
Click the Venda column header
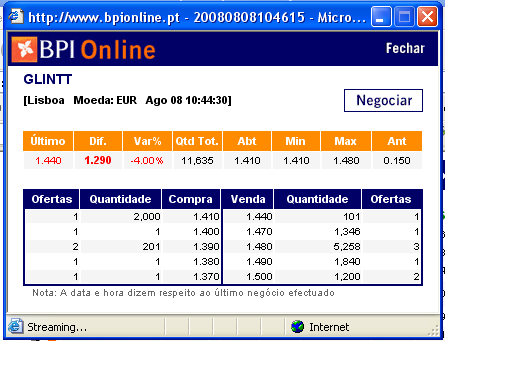(248, 199)
